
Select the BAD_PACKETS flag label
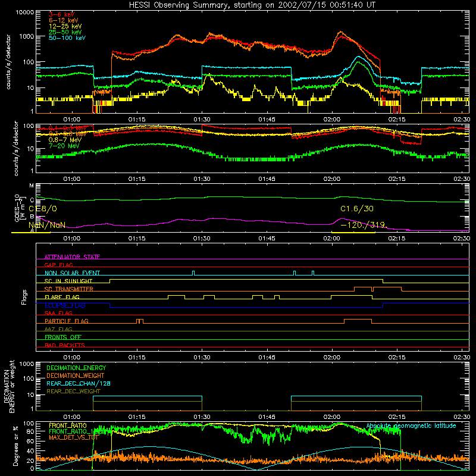pyautogui.click(x=65, y=345)
